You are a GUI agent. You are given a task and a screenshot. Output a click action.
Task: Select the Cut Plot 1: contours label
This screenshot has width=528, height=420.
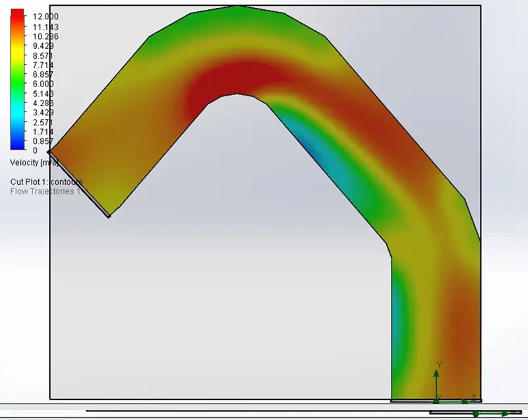point(46,182)
